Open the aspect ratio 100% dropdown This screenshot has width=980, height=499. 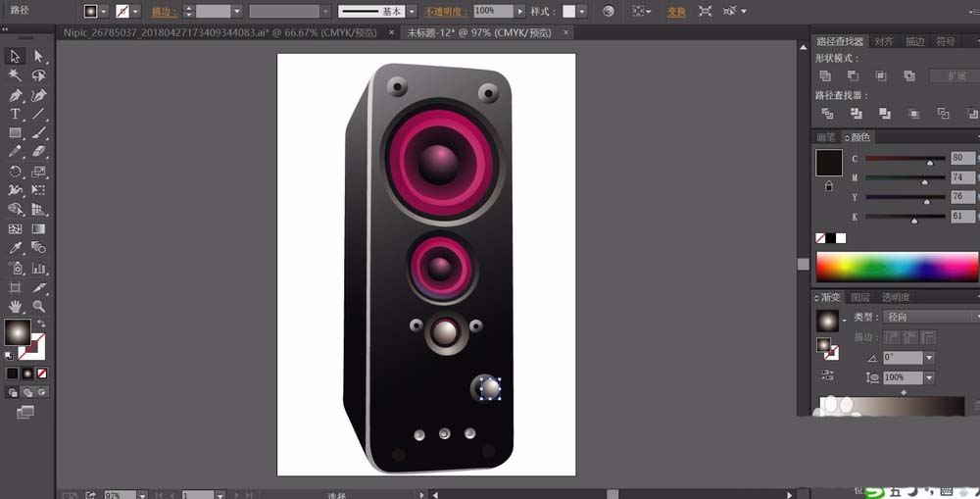[929, 377]
